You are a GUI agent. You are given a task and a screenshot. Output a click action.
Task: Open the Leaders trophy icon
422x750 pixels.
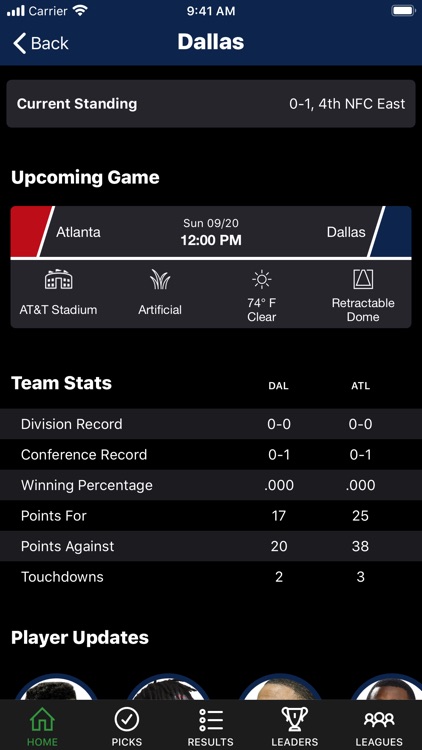point(295,720)
